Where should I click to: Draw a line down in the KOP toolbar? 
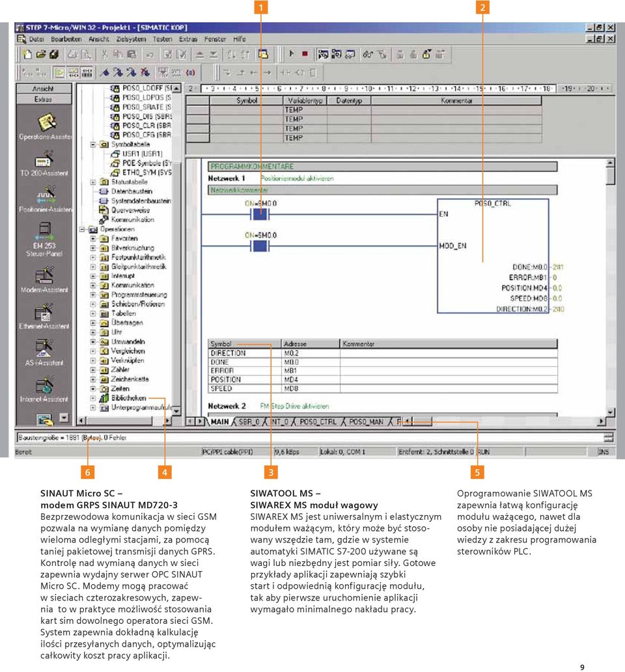(227, 72)
